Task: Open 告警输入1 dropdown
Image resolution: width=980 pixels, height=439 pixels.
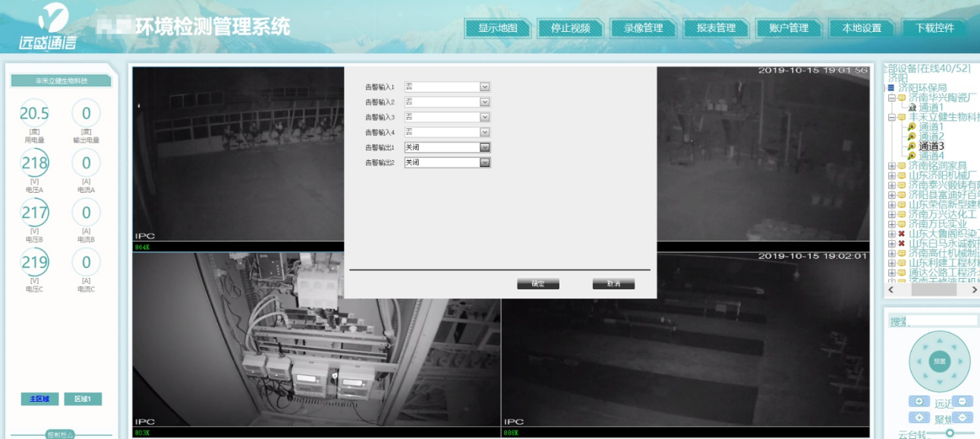Action: tap(484, 87)
